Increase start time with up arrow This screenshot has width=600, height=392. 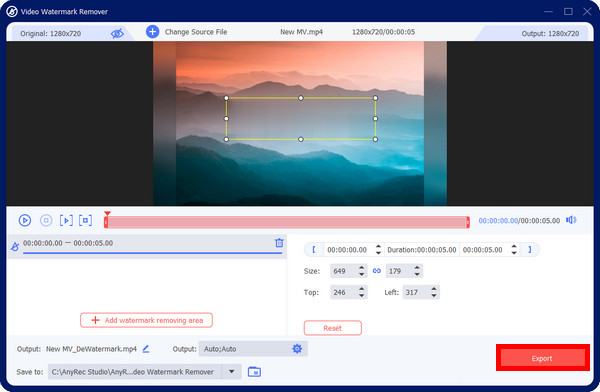[x=378, y=247]
